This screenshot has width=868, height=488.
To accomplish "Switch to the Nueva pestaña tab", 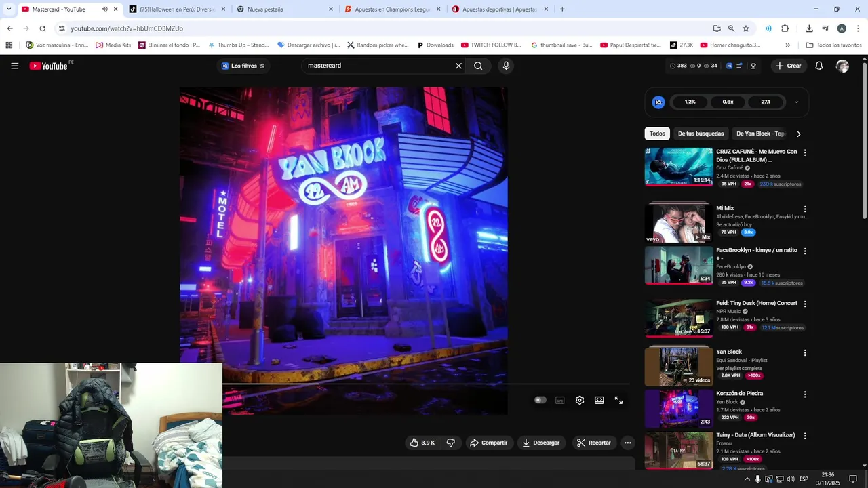I will (x=285, y=9).
